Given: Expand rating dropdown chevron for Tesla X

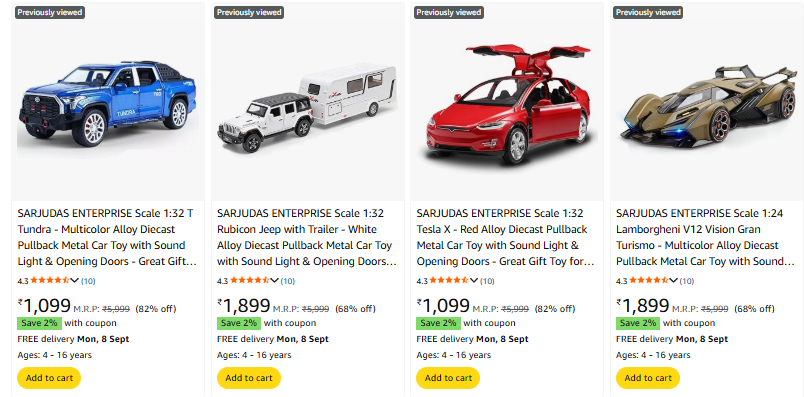Looking at the screenshot, I should pos(473,281).
